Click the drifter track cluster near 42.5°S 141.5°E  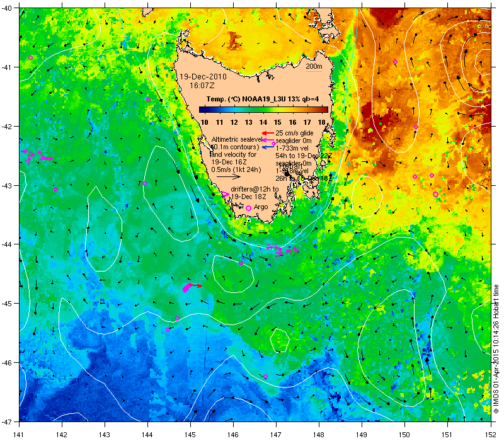point(37,156)
